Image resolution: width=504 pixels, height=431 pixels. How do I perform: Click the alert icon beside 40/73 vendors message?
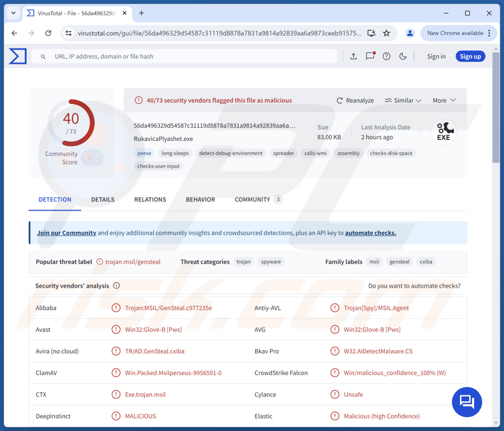point(138,100)
